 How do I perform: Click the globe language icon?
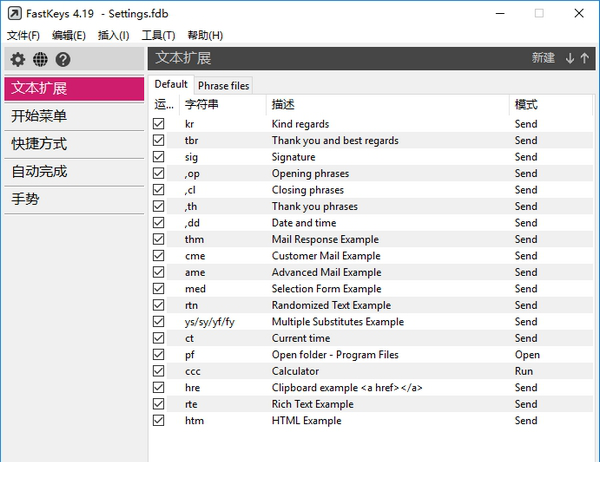pyautogui.click(x=40, y=60)
